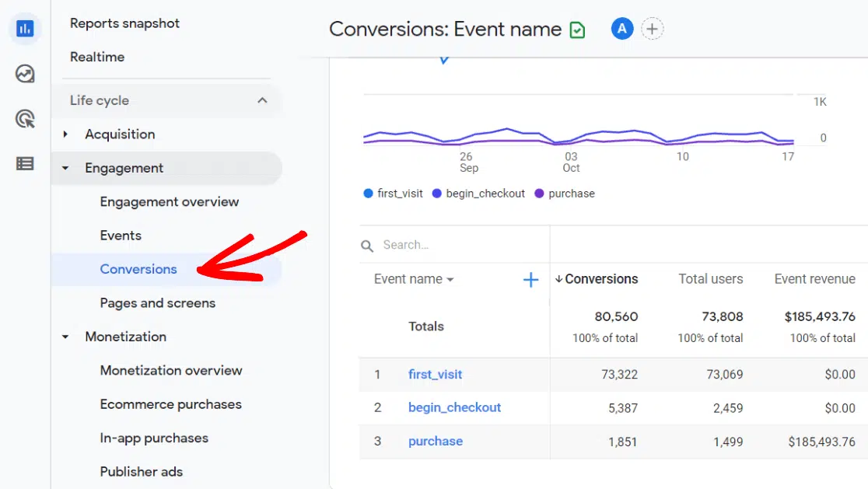Open Pages and screens report
The image size is (868, 489).
point(157,302)
